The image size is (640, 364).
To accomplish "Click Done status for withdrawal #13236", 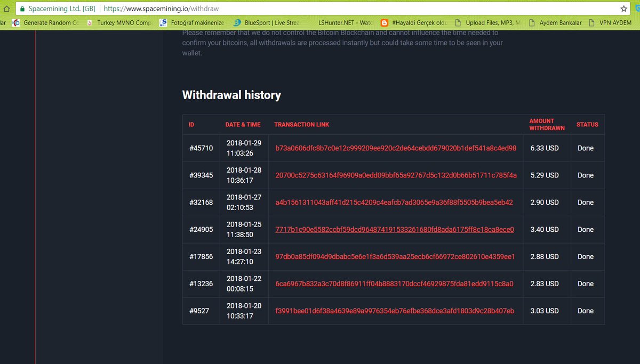I will [x=586, y=284].
